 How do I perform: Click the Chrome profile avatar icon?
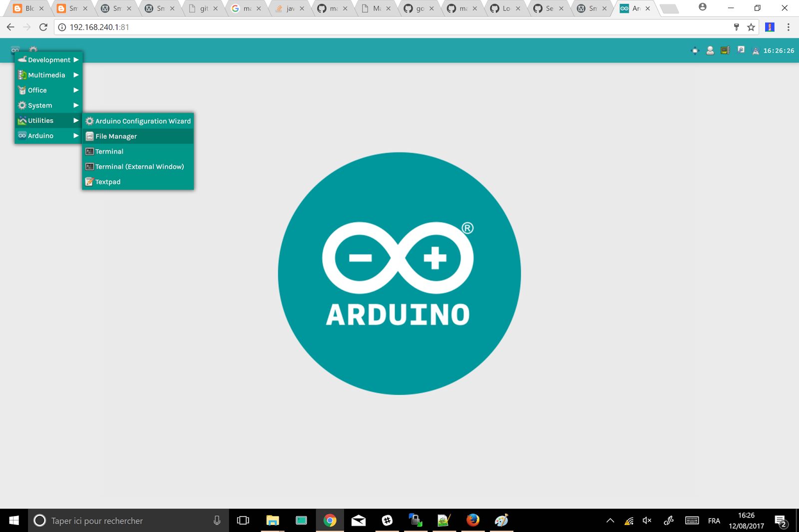point(703,7)
